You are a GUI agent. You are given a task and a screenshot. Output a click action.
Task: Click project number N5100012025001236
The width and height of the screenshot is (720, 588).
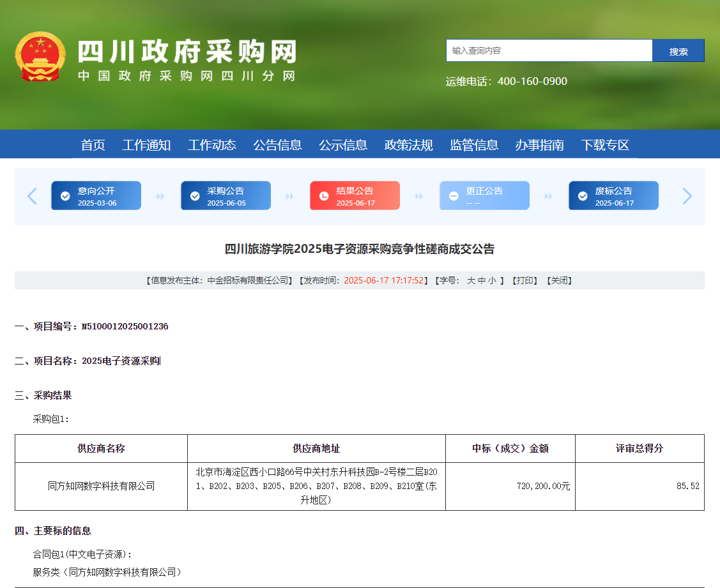125,326
